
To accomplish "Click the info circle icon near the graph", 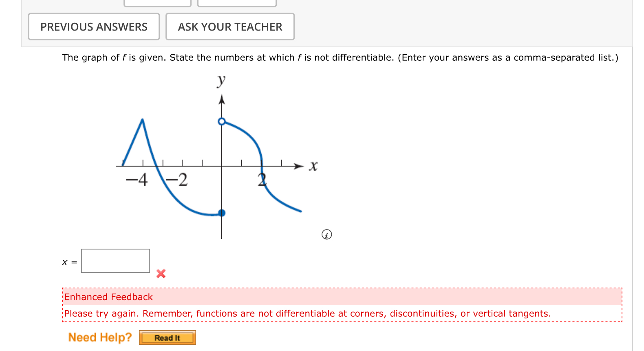I will click(326, 235).
